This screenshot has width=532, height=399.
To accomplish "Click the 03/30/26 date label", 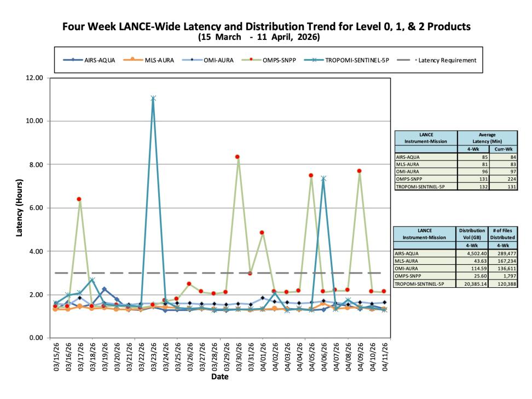I will [x=239, y=357].
